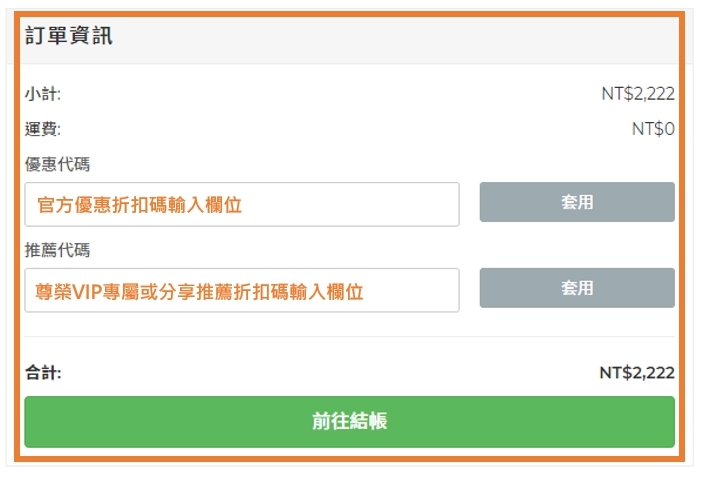This screenshot has height=479, width=702.
Task: Proceed to checkout with 前往結帳
Action: coord(349,422)
